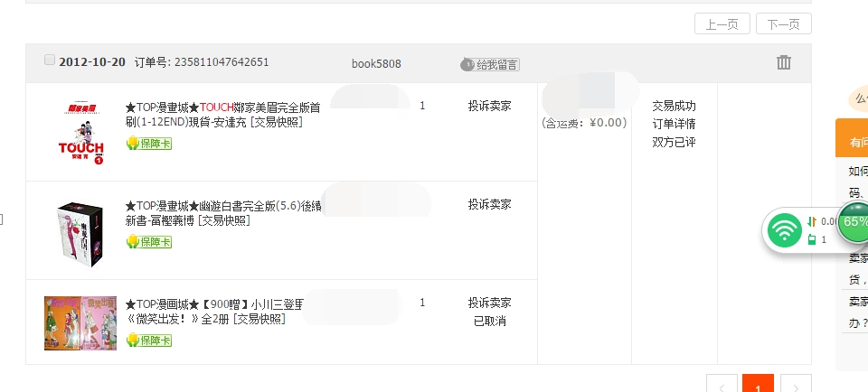The image size is (868, 392).
Task: Click the 保障卡 badge under 幽遊白書 item
Action: point(149,241)
